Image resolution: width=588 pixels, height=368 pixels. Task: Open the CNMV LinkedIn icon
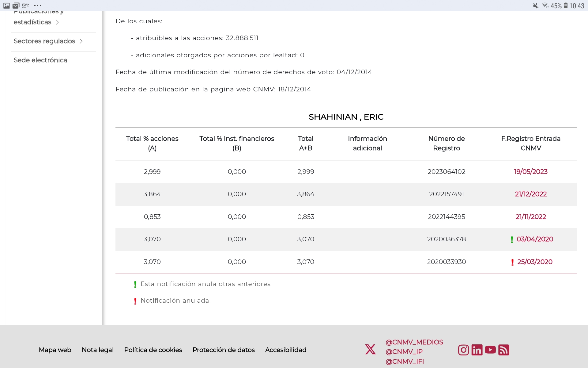(477, 350)
